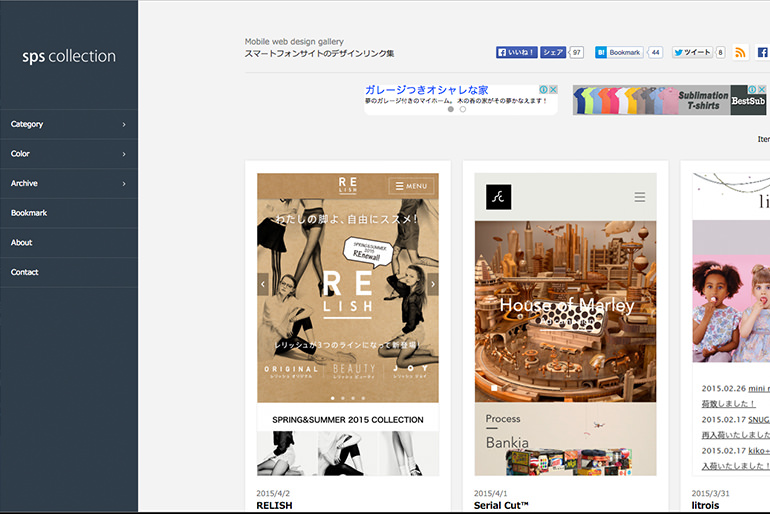Click the previous slide arrow on RELISH thumbnail
Screen dimensions: 770x514
(x=263, y=284)
